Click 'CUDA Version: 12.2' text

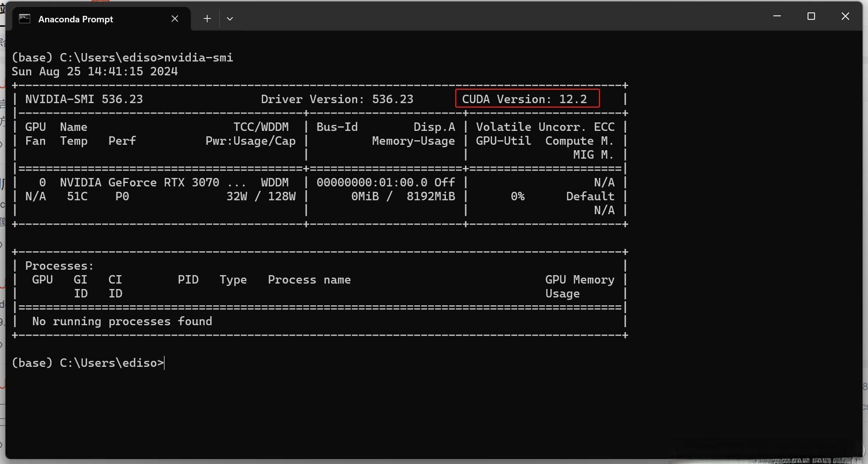coord(524,99)
